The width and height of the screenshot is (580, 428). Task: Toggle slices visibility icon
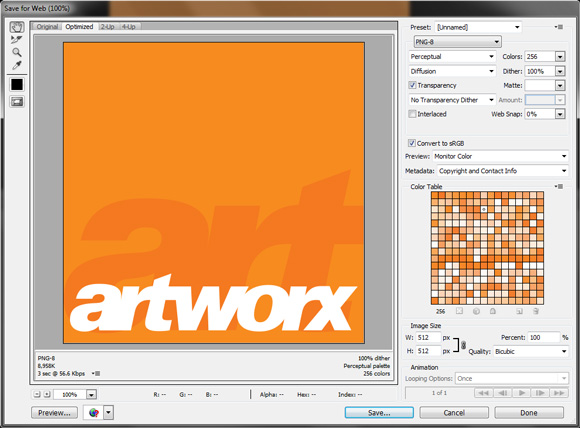click(17, 101)
